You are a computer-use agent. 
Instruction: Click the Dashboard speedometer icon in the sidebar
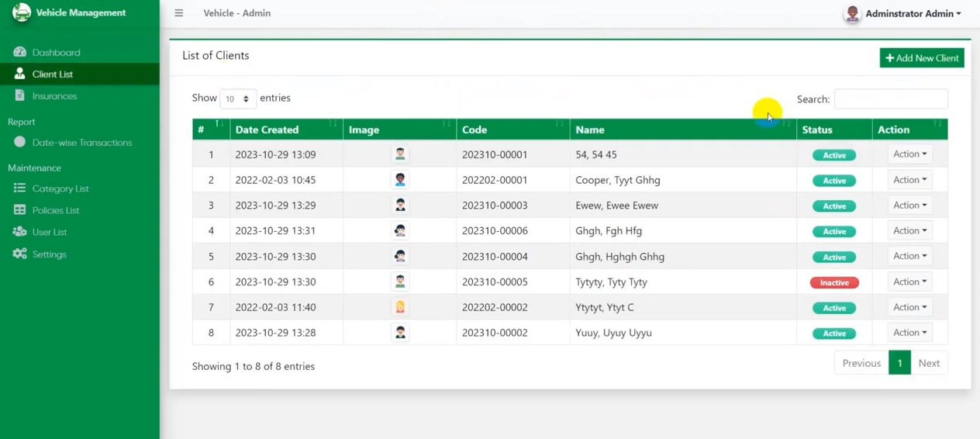(x=19, y=52)
